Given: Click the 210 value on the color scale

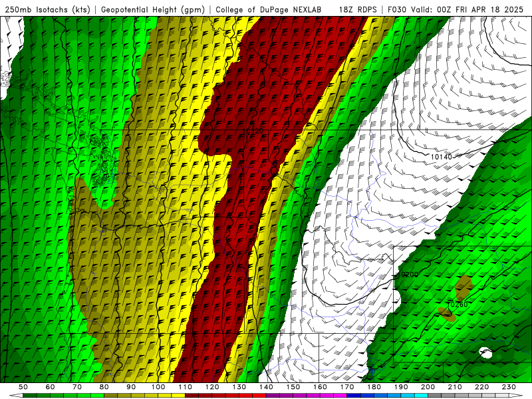Looking at the screenshot, I should tap(455, 387).
